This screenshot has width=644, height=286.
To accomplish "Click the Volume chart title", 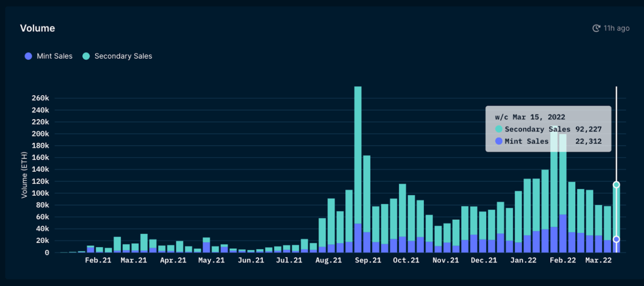I will 37,28.
